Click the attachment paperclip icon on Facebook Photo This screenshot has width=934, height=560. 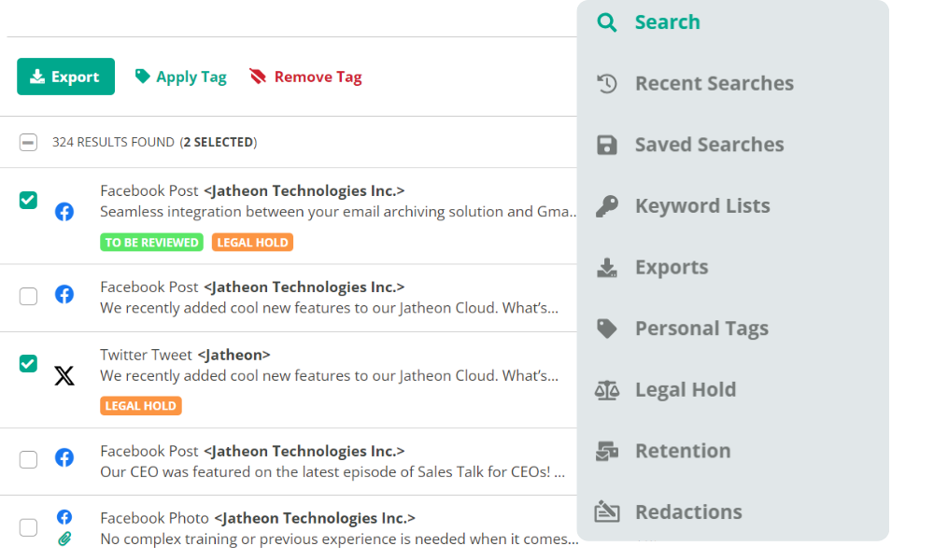click(x=64, y=539)
